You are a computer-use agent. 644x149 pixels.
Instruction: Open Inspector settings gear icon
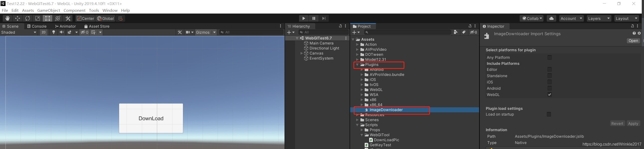639,33
